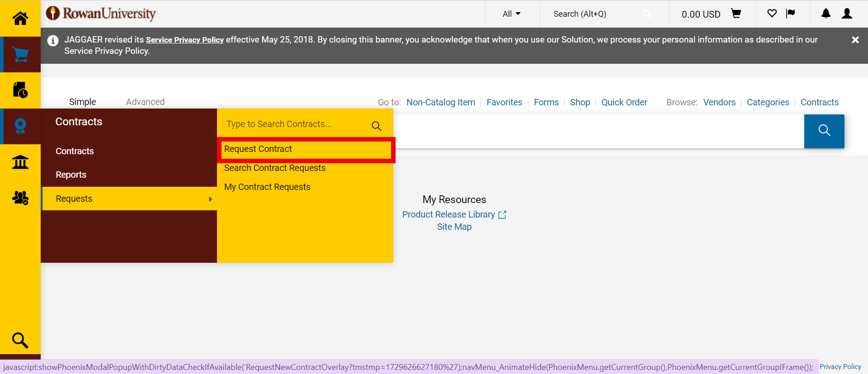The image size is (868, 374).
Task: Select the Simple search tab
Action: pyautogui.click(x=82, y=102)
